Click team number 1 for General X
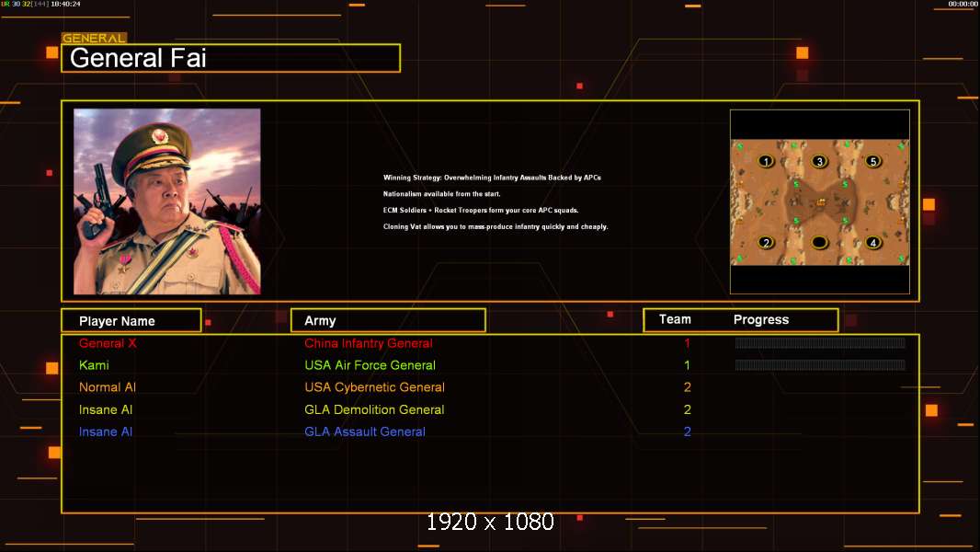Image resolution: width=980 pixels, height=552 pixels. coord(687,343)
